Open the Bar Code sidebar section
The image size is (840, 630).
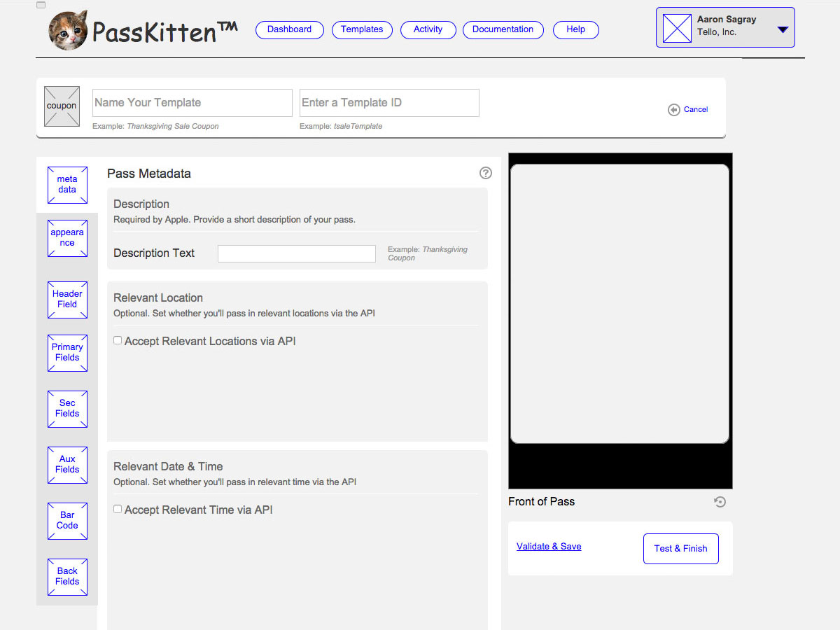(x=67, y=521)
